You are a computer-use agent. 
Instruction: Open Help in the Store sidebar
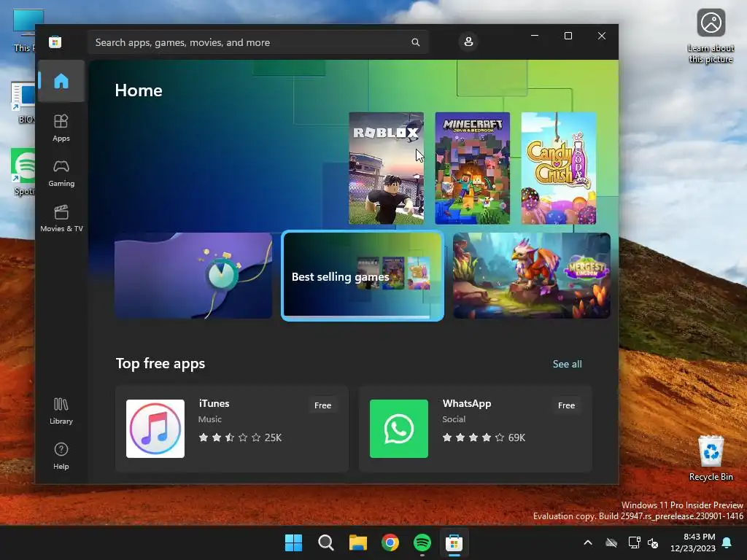tap(61, 456)
